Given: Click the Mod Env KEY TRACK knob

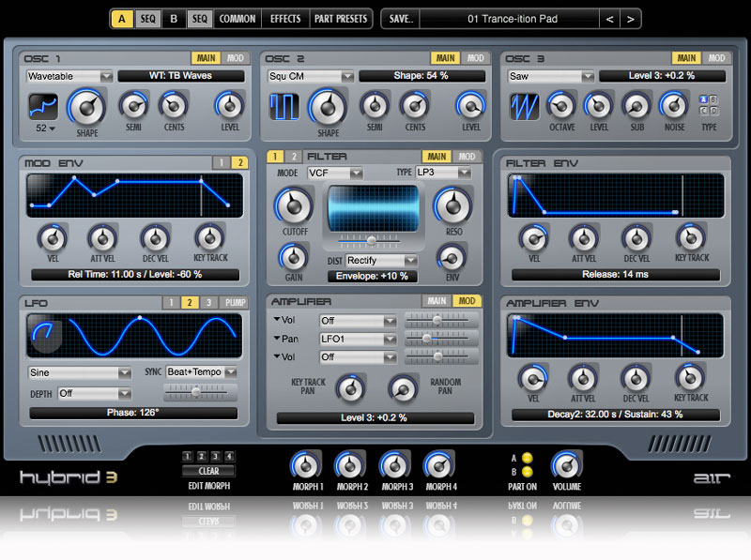Looking at the screenshot, I should coord(209,237).
